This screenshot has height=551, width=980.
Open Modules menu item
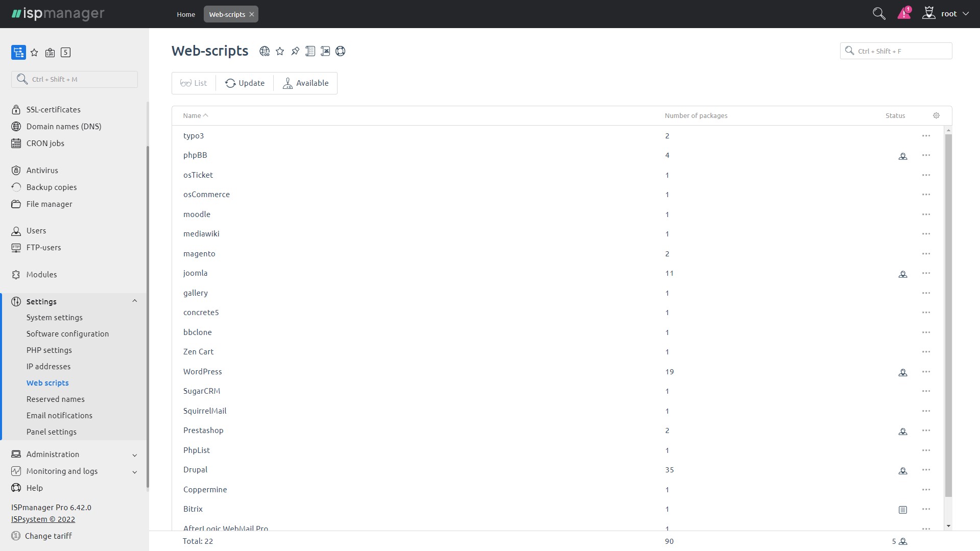point(42,275)
